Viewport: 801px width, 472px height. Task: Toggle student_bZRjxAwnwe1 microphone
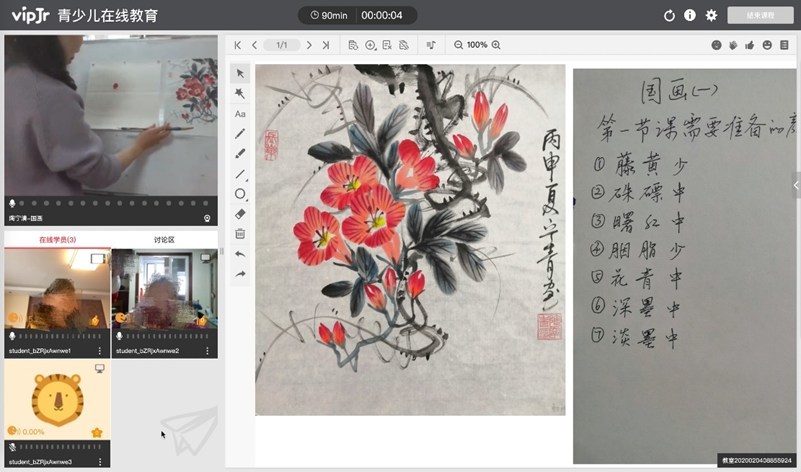(x=12, y=335)
